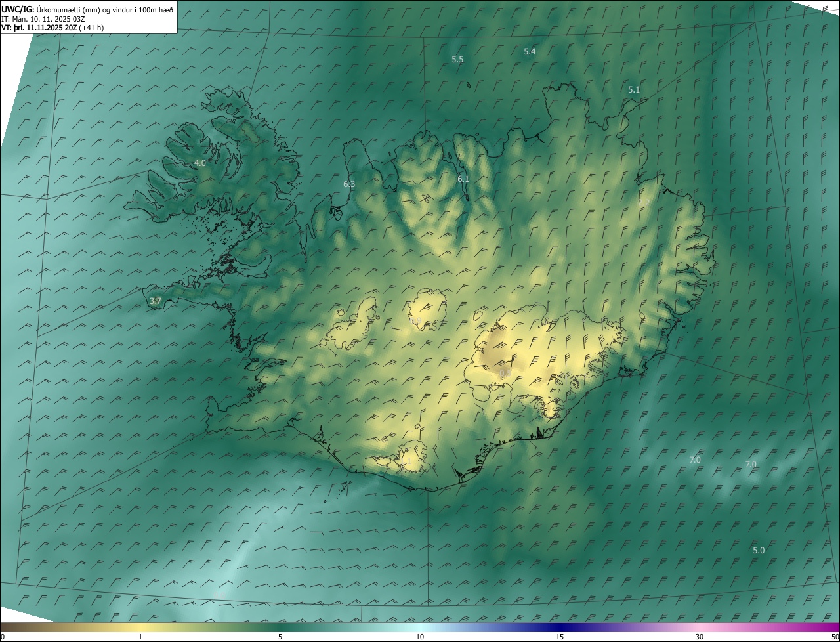Click the '1' tick label on the color scale
This screenshot has height=642, width=840.
click(140, 637)
